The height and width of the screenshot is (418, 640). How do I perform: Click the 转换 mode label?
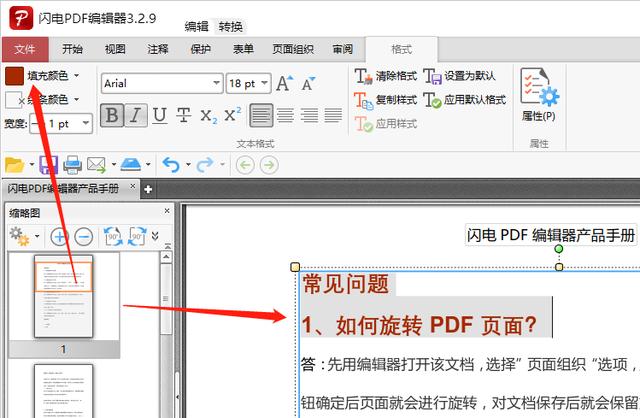click(231, 27)
